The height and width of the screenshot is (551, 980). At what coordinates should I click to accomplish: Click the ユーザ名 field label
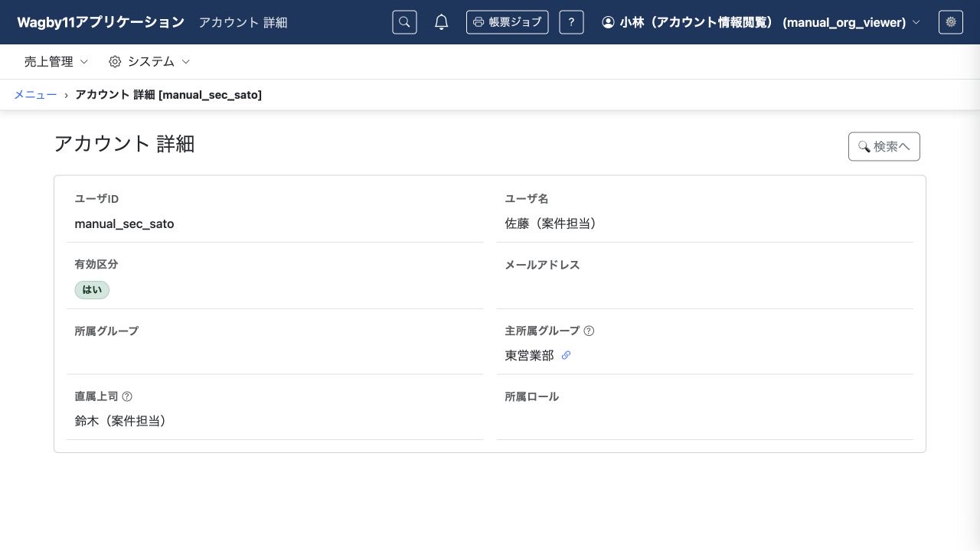click(x=527, y=199)
